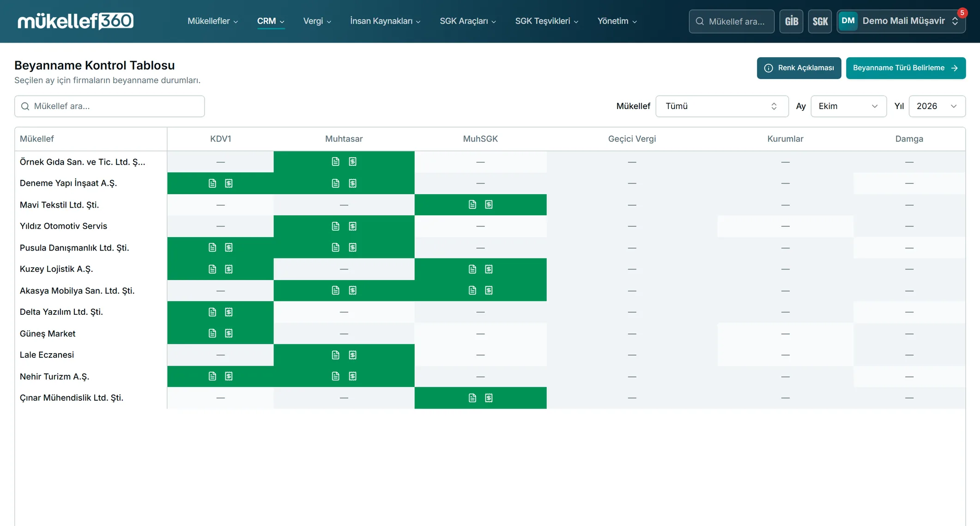Focus the header Mükellef ara search box

732,21
